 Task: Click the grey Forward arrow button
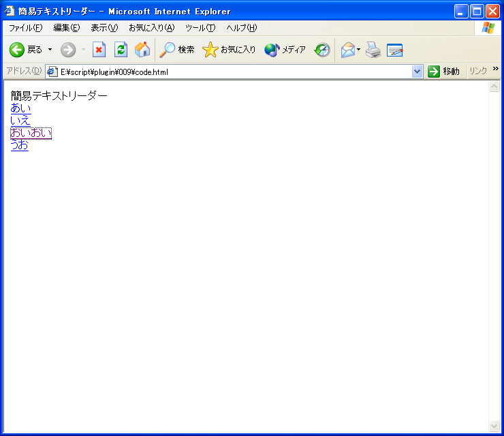coord(68,50)
